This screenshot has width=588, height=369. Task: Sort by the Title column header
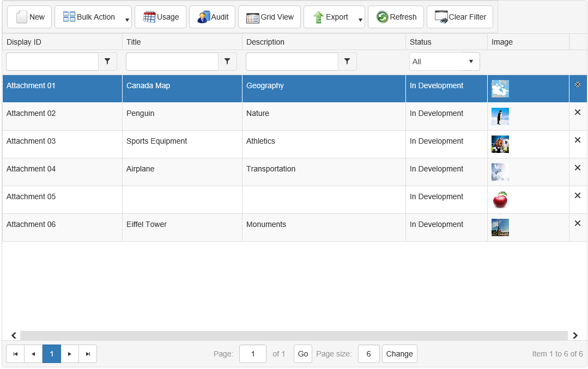click(x=134, y=42)
